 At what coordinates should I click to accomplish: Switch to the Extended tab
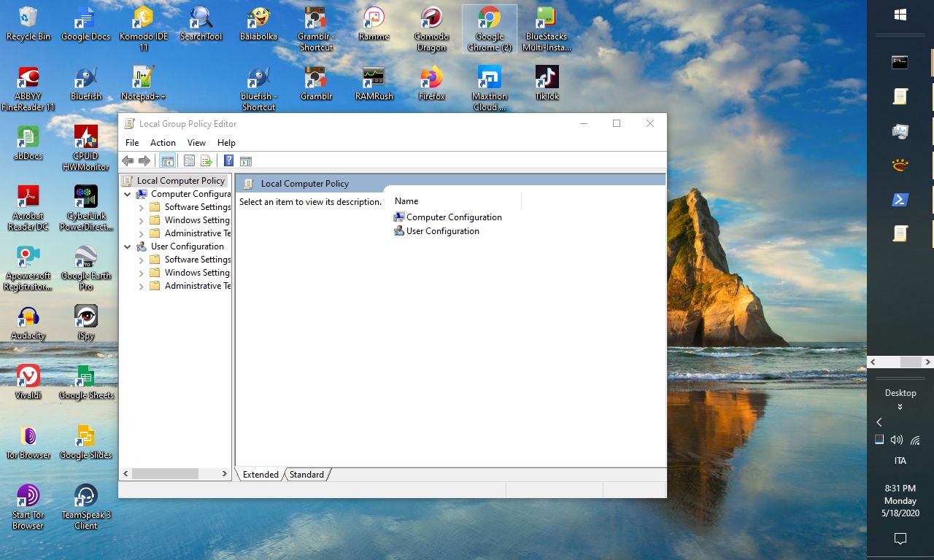point(260,475)
